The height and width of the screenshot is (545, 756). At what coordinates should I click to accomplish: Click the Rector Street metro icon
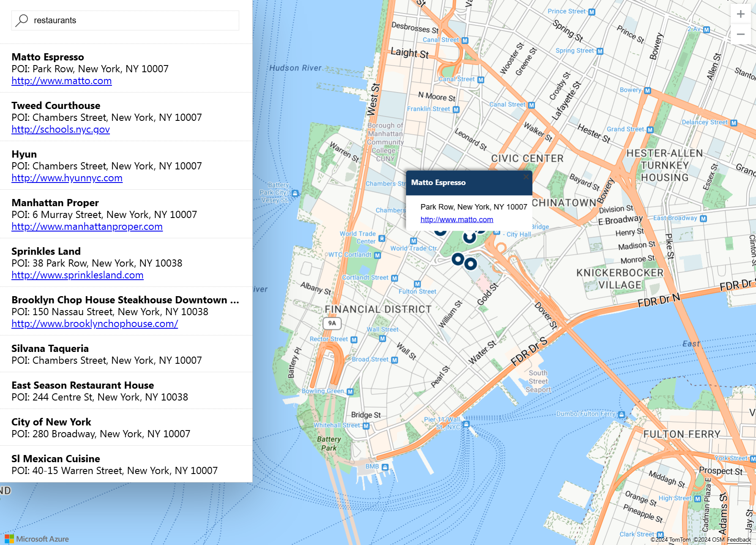tap(354, 340)
